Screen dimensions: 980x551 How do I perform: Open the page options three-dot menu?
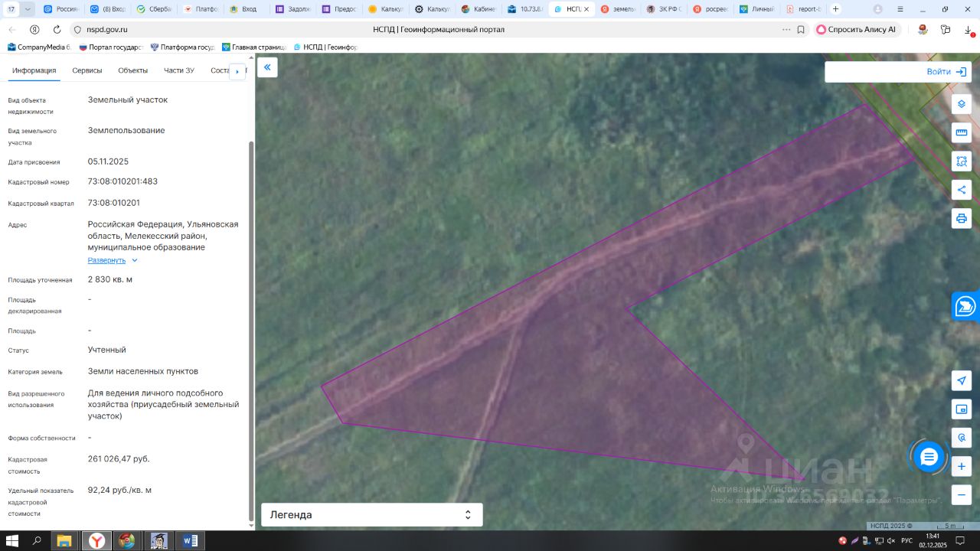point(786,29)
